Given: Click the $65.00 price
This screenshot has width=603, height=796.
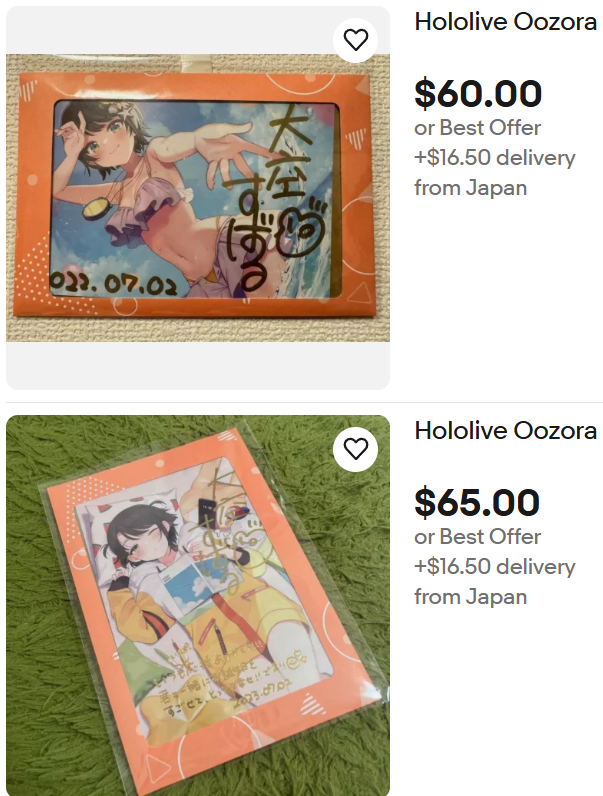Looking at the screenshot, I should 477,503.
